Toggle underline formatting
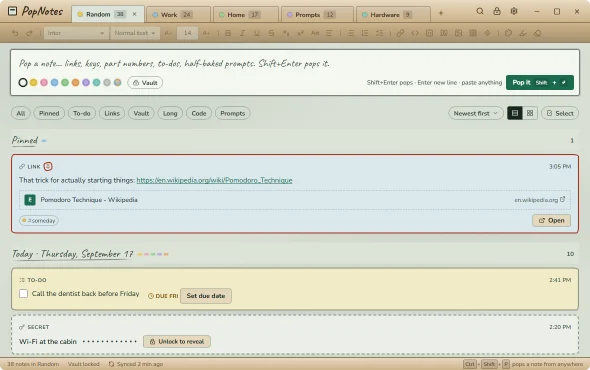 click(257, 33)
